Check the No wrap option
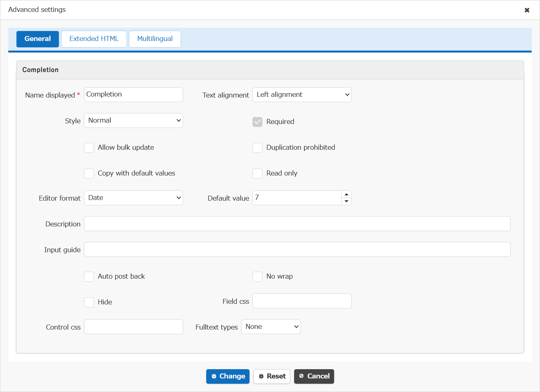 pyautogui.click(x=257, y=276)
